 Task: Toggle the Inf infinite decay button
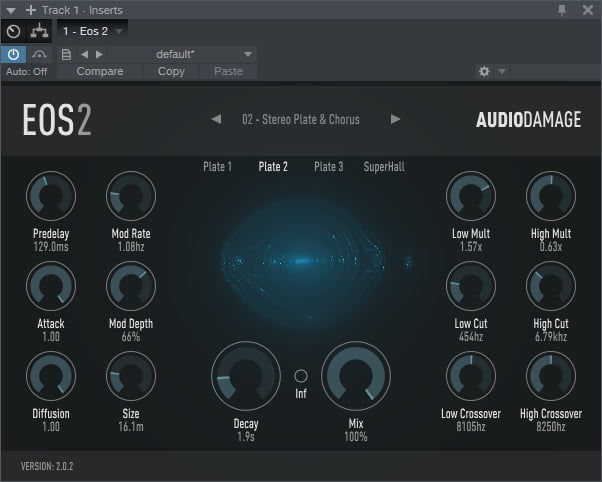point(300,376)
